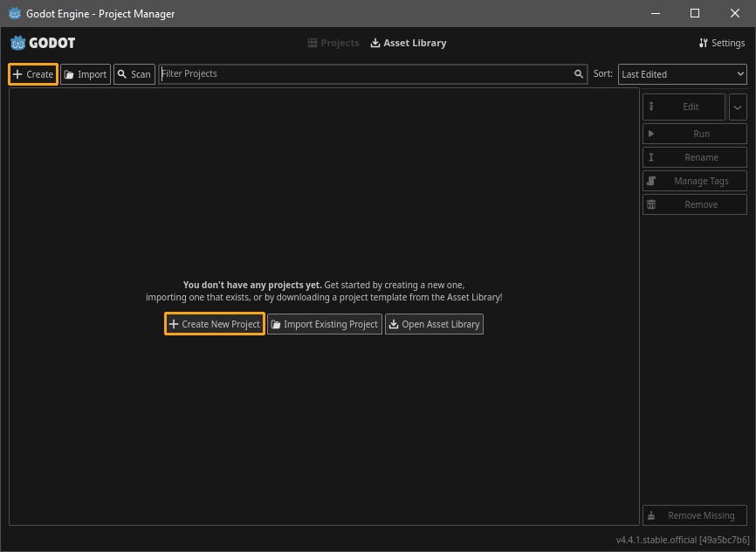Open the Sort dropdown showing Last Edited
The width and height of the screenshot is (756, 552).
(683, 74)
